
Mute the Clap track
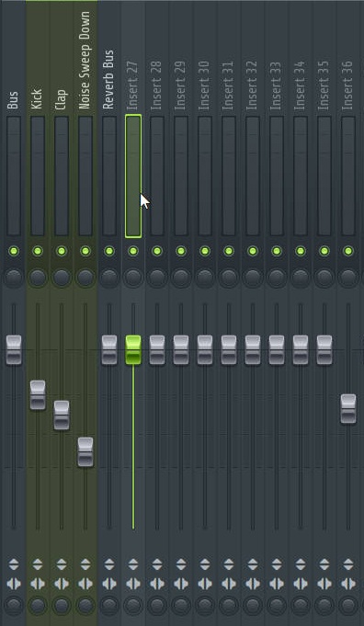pyautogui.click(x=62, y=251)
